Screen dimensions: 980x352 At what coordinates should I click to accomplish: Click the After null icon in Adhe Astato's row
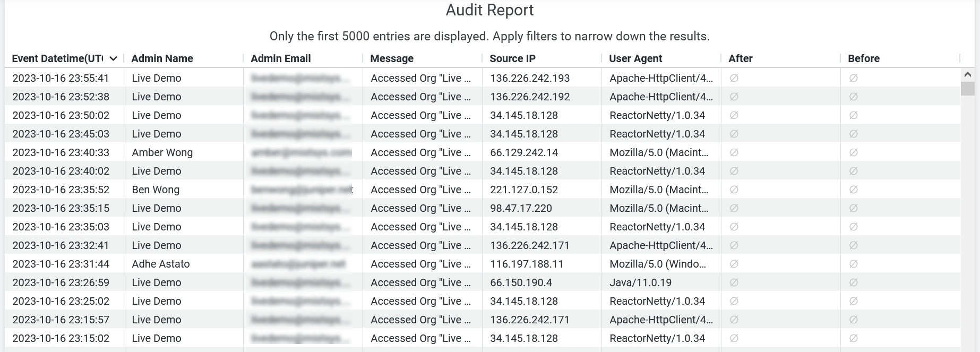coord(734,264)
